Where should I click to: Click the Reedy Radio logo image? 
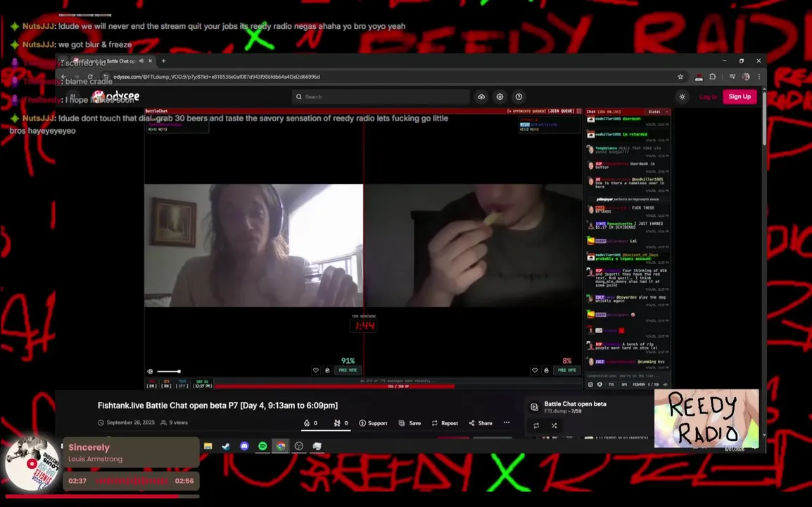(706, 418)
